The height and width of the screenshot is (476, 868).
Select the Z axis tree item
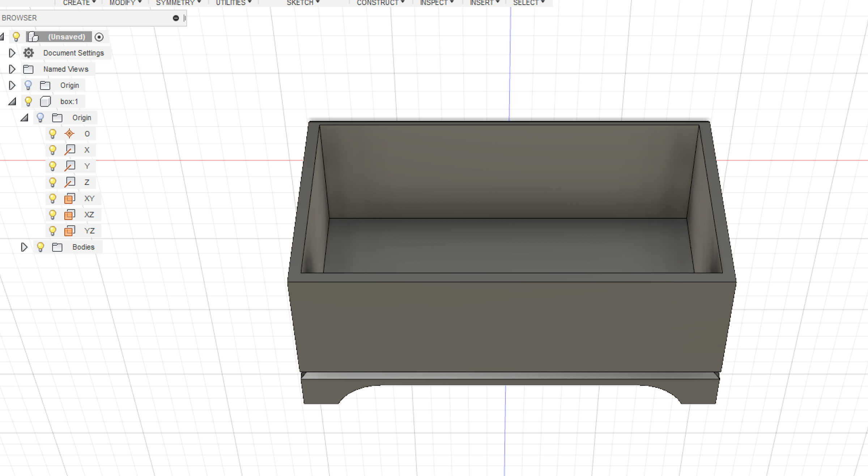point(87,182)
